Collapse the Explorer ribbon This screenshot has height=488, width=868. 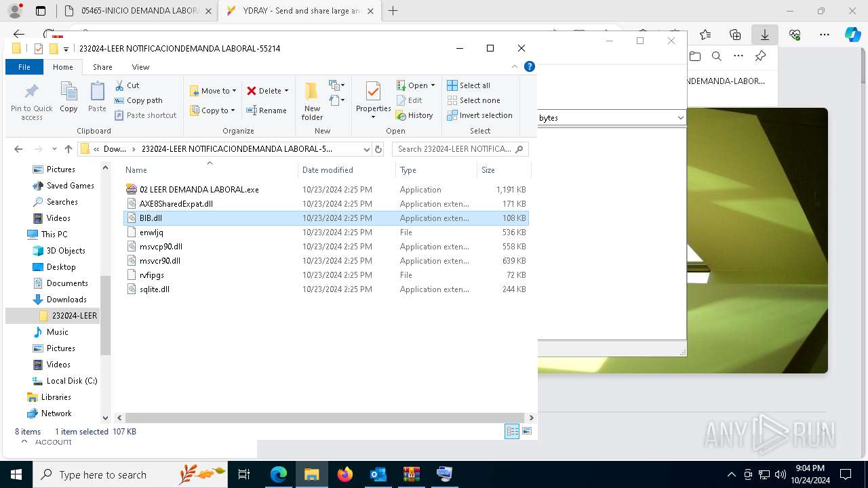515,66
